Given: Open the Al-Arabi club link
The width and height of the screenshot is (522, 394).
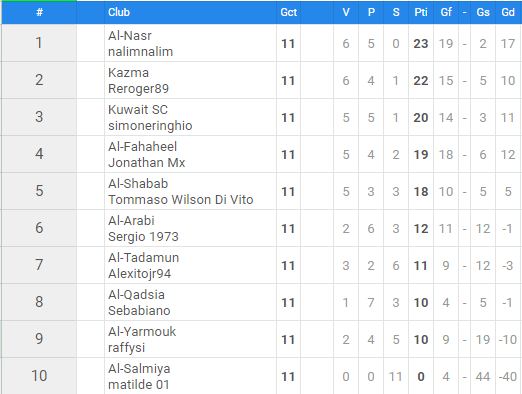Looking at the screenshot, I should point(131,221).
